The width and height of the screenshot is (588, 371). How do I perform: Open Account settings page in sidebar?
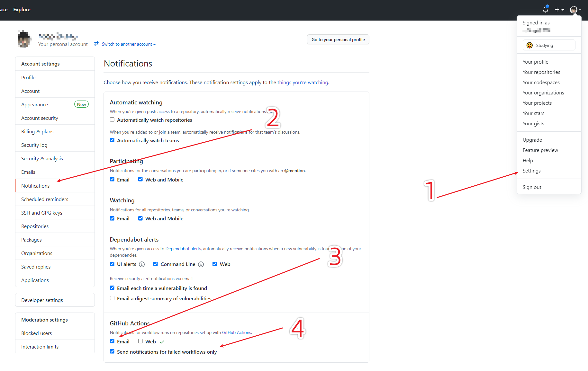coord(55,91)
